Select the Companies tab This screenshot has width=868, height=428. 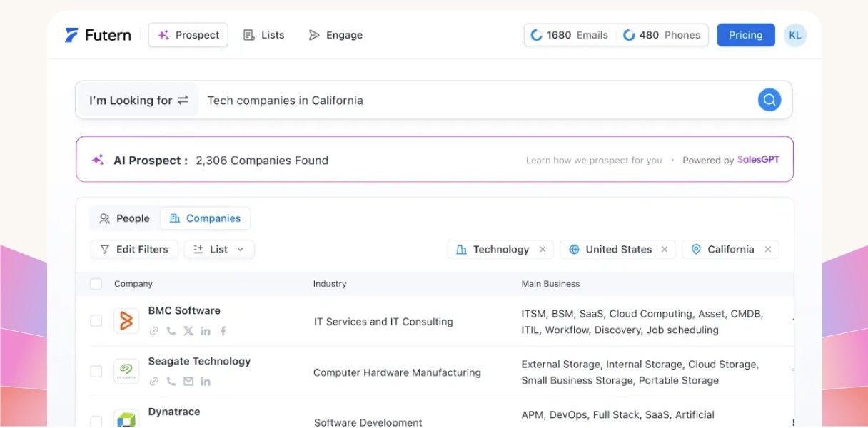point(206,218)
